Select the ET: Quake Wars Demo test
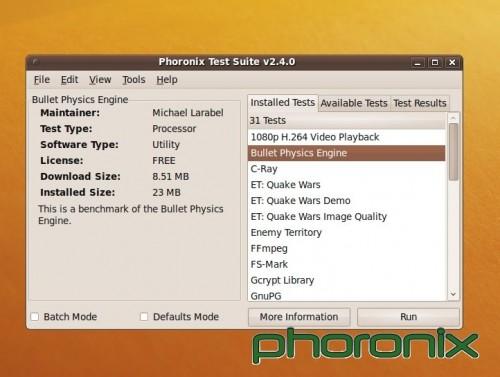This screenshot has height=377, width=500. pos(347,201)
